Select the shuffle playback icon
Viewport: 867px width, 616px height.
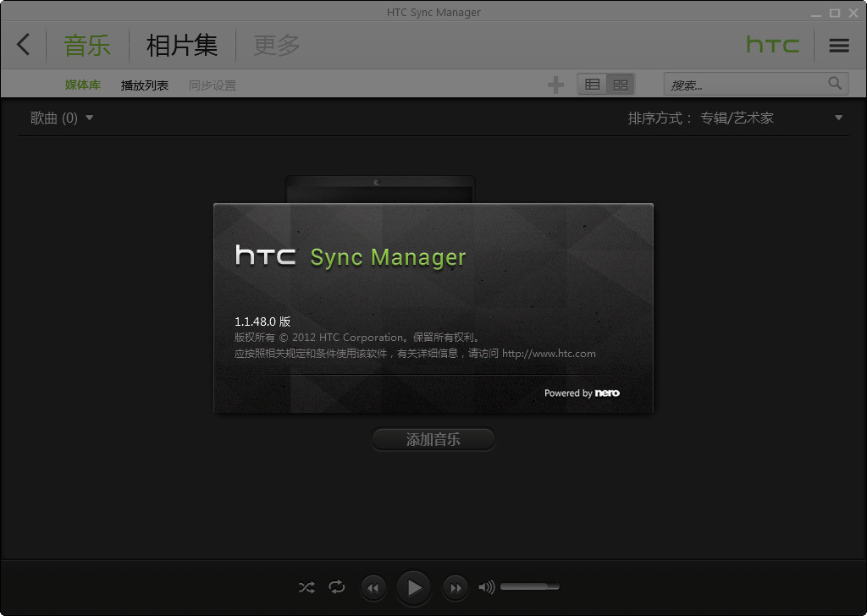click(x=306, y=586)
